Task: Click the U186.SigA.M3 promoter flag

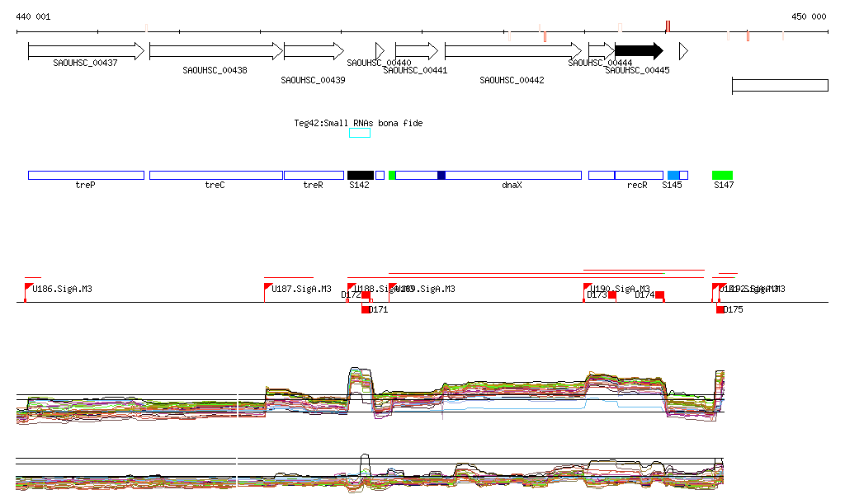Action: point(28,288)
